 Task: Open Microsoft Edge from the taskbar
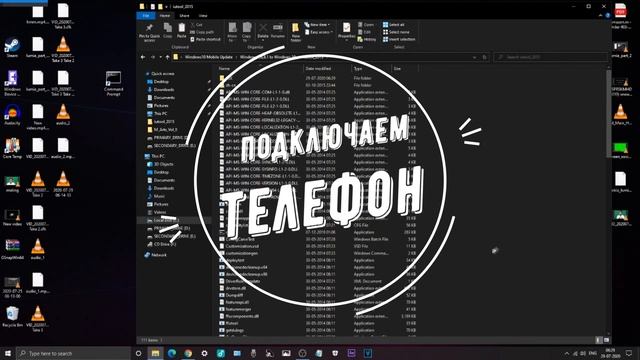[171, 353]
